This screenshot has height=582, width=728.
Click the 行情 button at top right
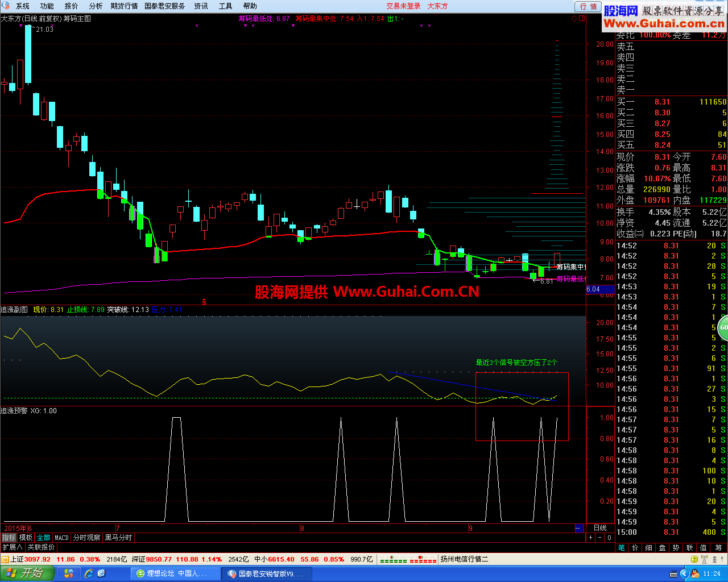coord(589,6)
